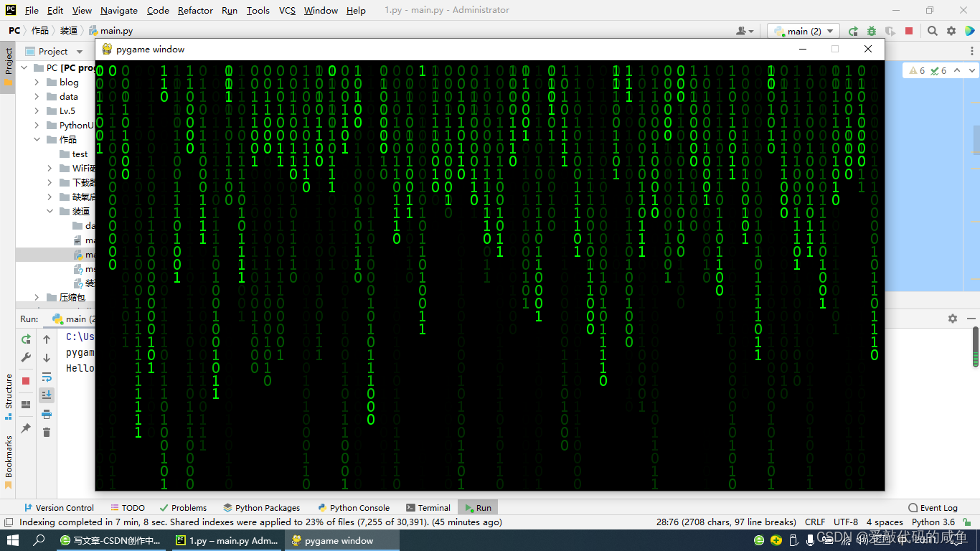Open the Navigate menu

tap(119, 10)
